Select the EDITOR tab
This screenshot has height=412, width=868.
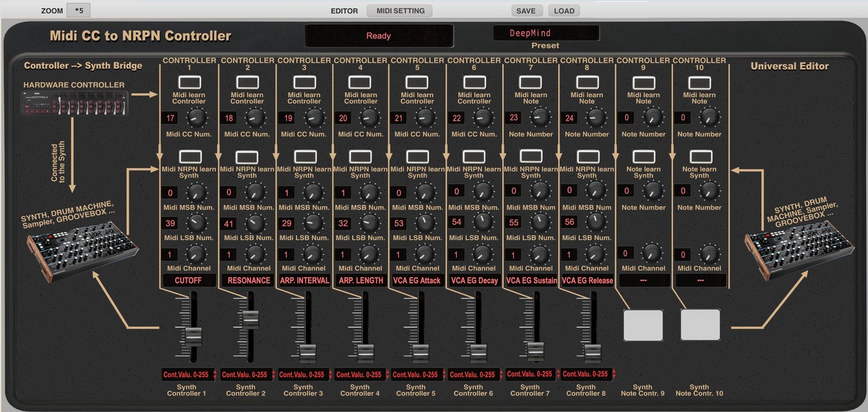pyautogui.click(x=344, y=10)
